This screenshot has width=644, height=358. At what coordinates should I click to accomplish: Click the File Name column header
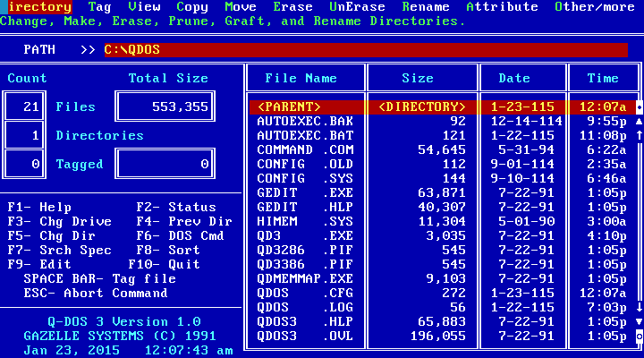[301, 78]
